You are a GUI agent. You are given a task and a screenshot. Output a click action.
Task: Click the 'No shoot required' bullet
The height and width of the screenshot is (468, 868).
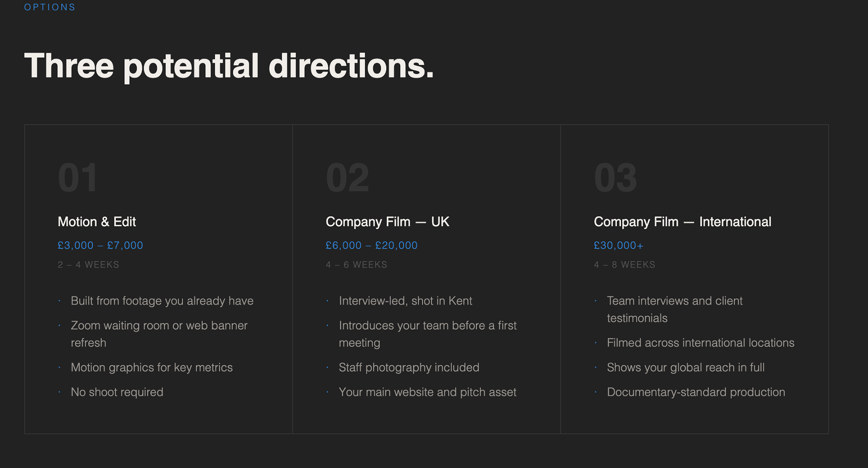(117, 392)
